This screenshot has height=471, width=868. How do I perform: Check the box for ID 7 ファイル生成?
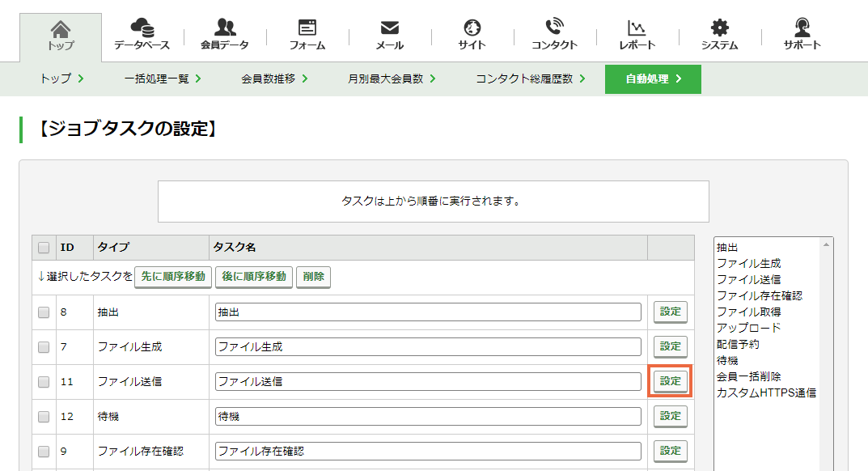coord(44,347)
